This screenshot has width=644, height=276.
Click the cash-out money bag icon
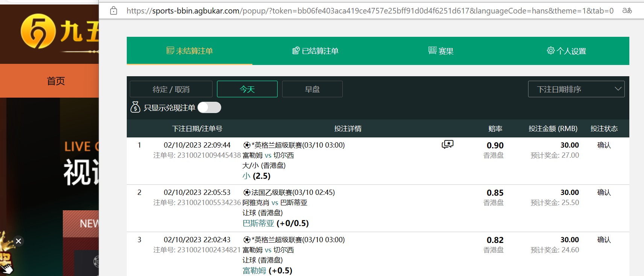[135, 107]
